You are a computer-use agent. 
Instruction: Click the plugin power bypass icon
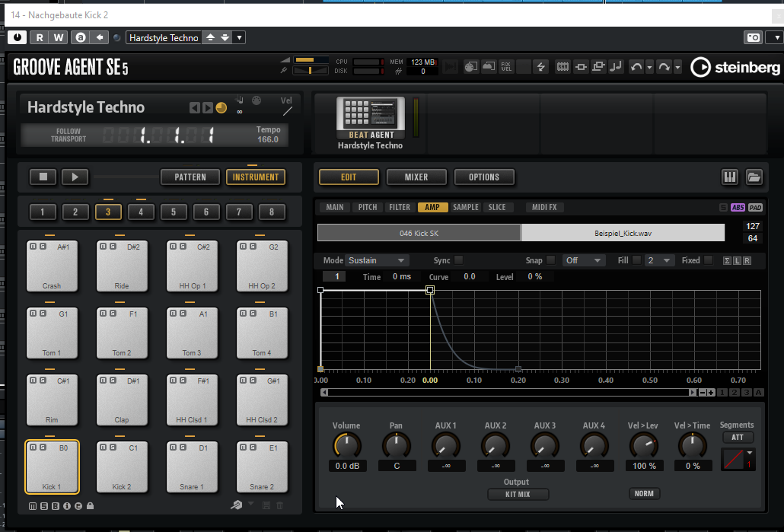(x=18, y=37)
